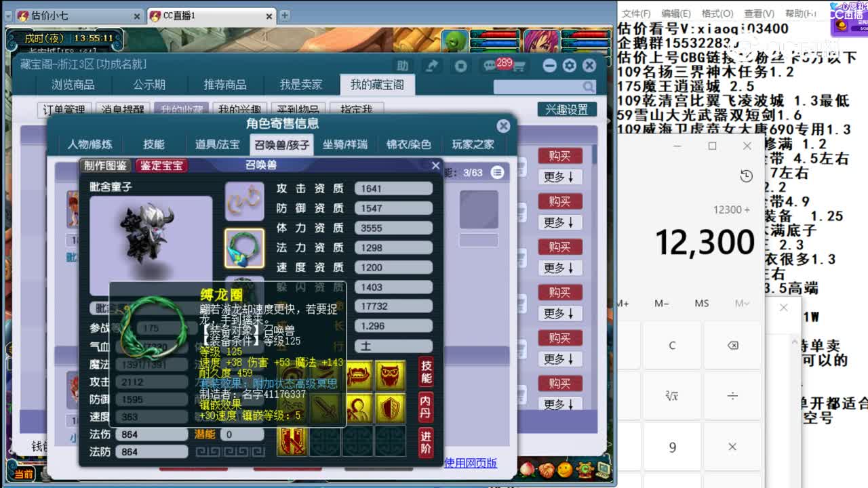Switch to 技能 character tab

(154, 144)
